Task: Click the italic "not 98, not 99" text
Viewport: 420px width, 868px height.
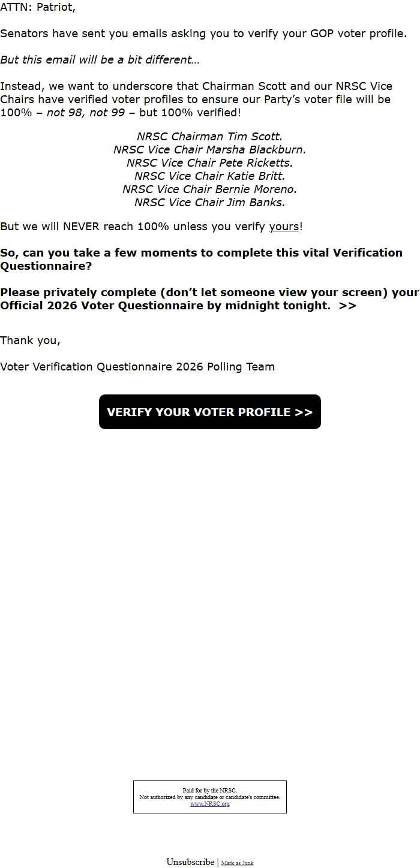Action: click(x=85, y=113)
